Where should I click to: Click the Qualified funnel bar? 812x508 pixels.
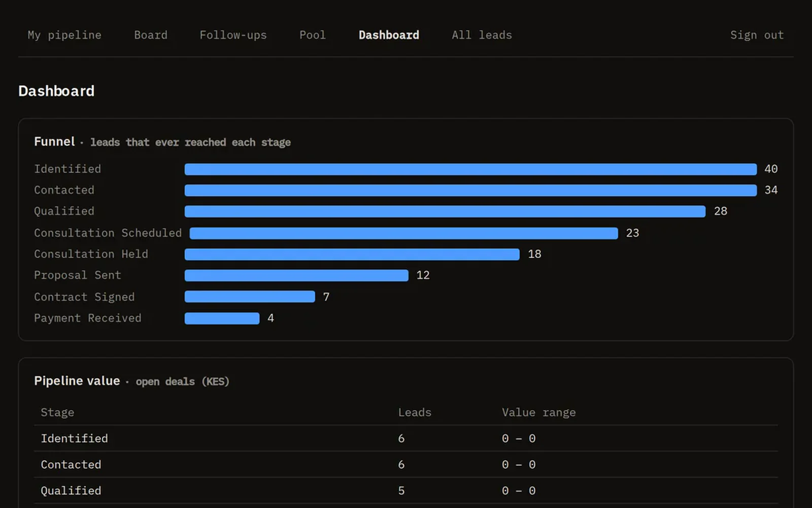[445, 211]
